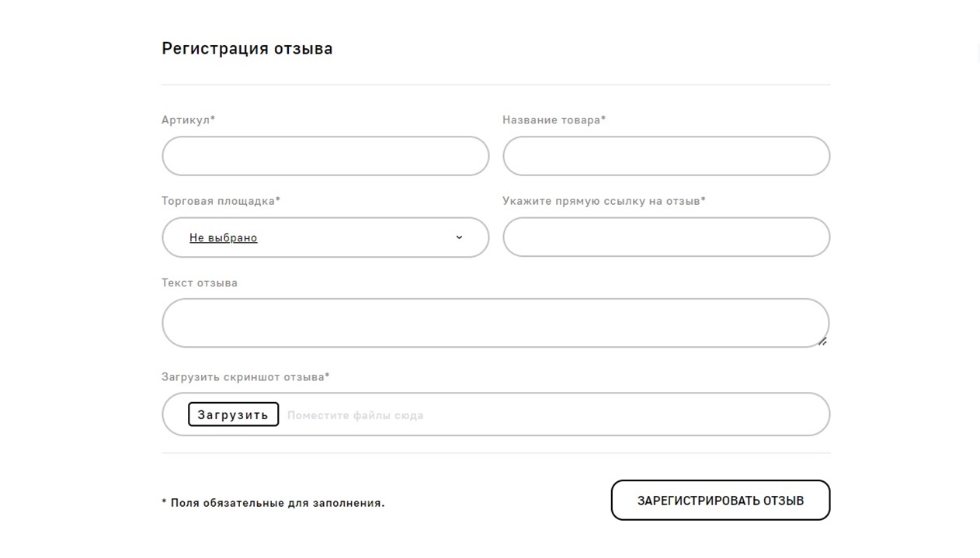Viewport: 980px width, 558px height.
Task: Click the Артикул* field label
Action: tap(188, 120)
